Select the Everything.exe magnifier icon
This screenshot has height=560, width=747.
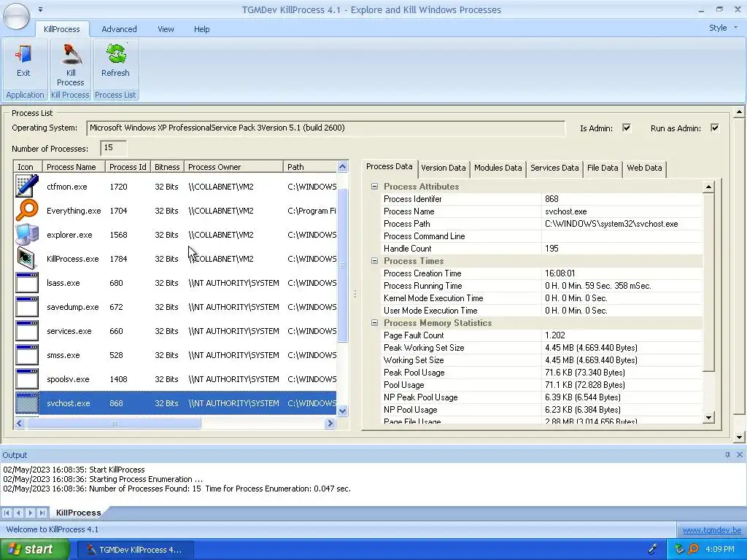[x=27, y=211]
